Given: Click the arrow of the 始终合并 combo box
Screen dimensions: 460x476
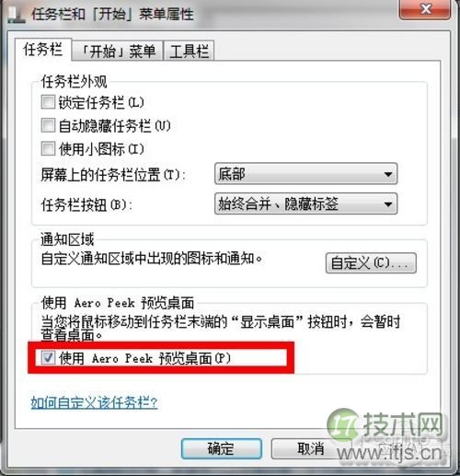Looking at the screenshot, I should (x=388, y=203).
